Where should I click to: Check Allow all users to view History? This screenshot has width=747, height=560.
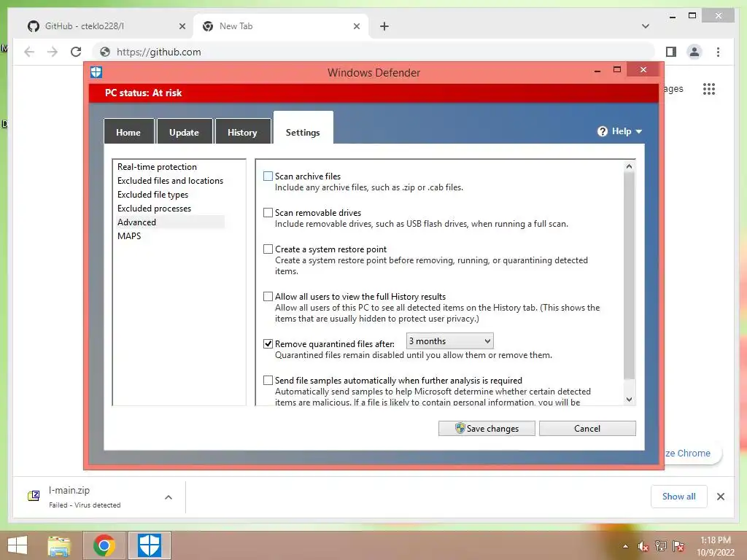(268, 297)
